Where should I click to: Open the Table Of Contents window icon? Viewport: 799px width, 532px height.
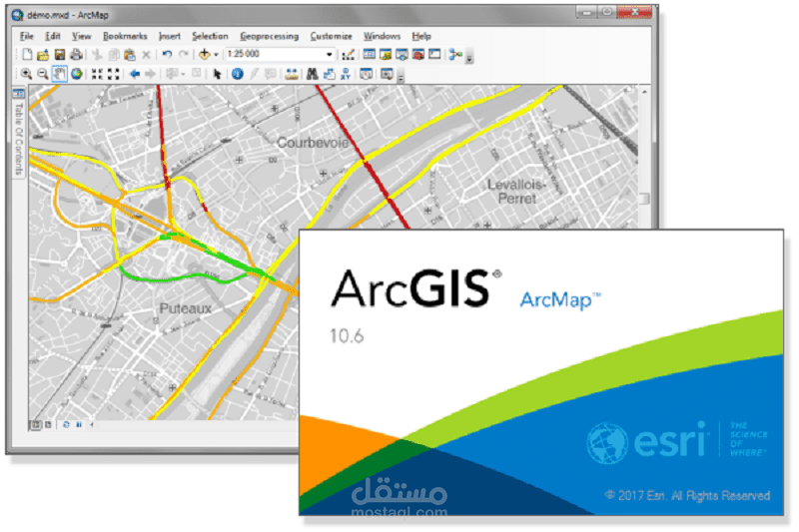(369, 54)
